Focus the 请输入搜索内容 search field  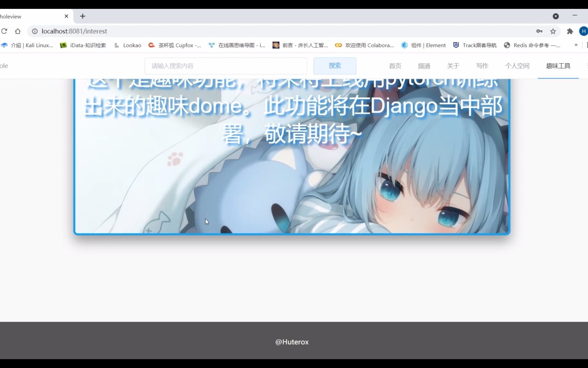226,66
